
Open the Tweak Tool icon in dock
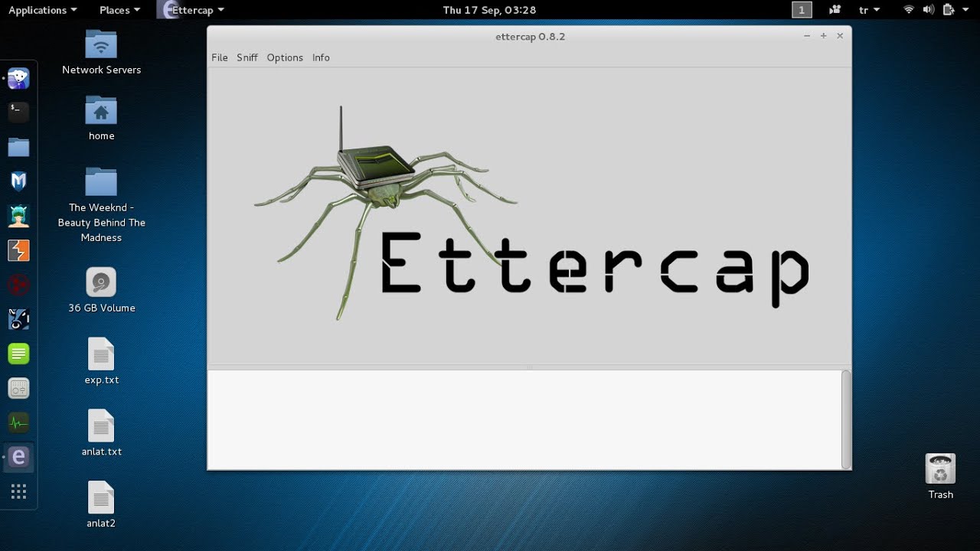point(18,388)
